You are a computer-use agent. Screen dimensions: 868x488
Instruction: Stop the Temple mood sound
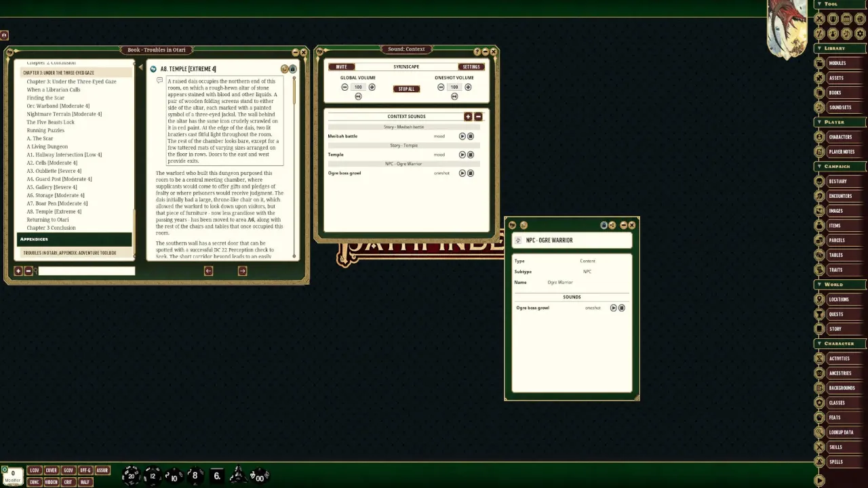(x=471, y=155)
